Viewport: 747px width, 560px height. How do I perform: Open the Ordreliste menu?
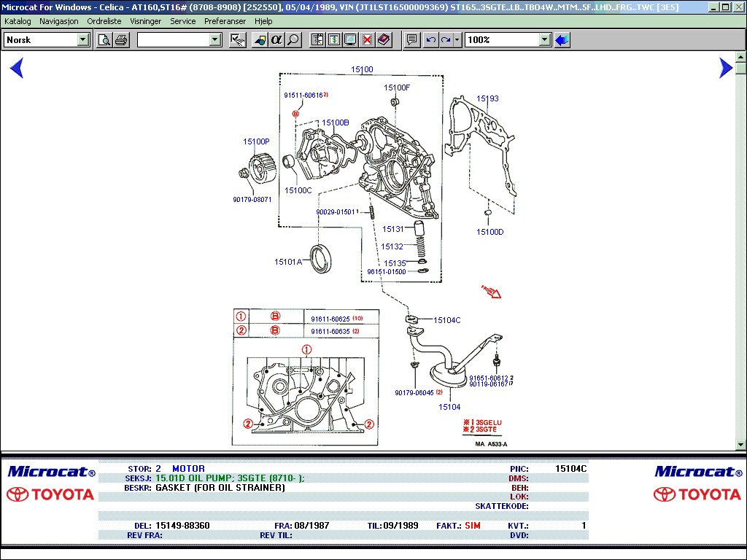[x=106, y=21]
